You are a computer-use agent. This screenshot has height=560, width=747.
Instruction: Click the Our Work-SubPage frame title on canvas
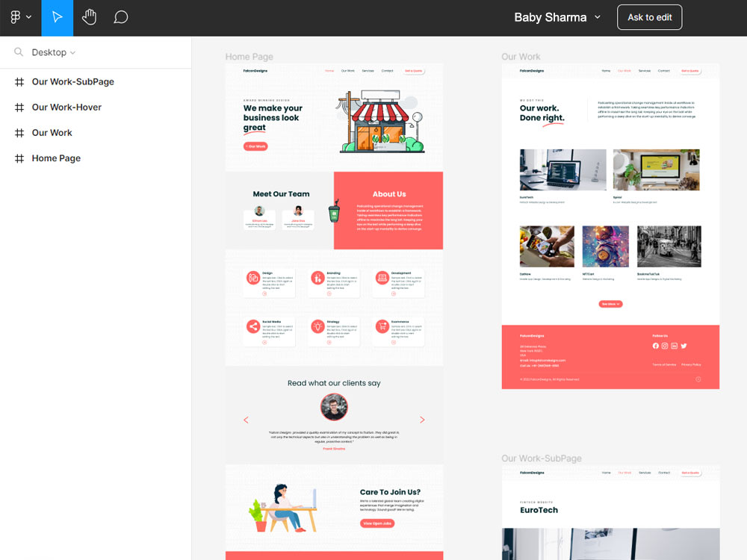click(x=541, y=458)
